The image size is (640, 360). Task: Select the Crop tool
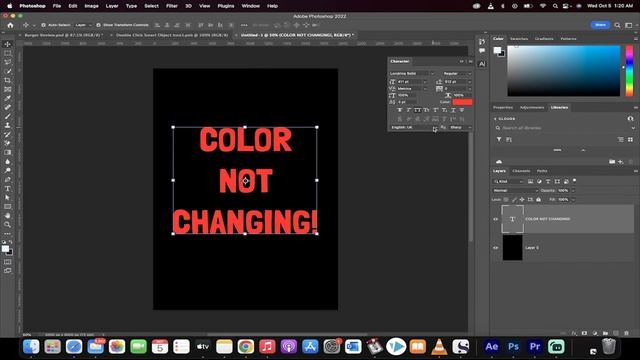(7, 80)
